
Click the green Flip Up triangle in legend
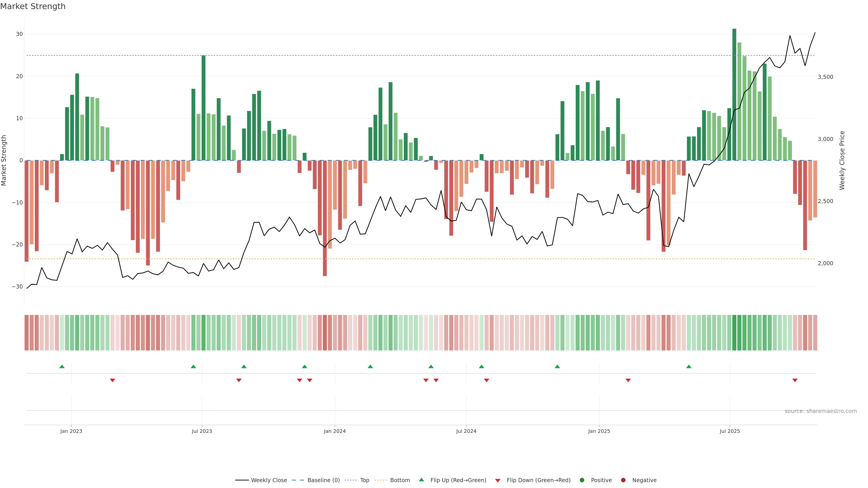pyautogui.click(x=421, y=480)
